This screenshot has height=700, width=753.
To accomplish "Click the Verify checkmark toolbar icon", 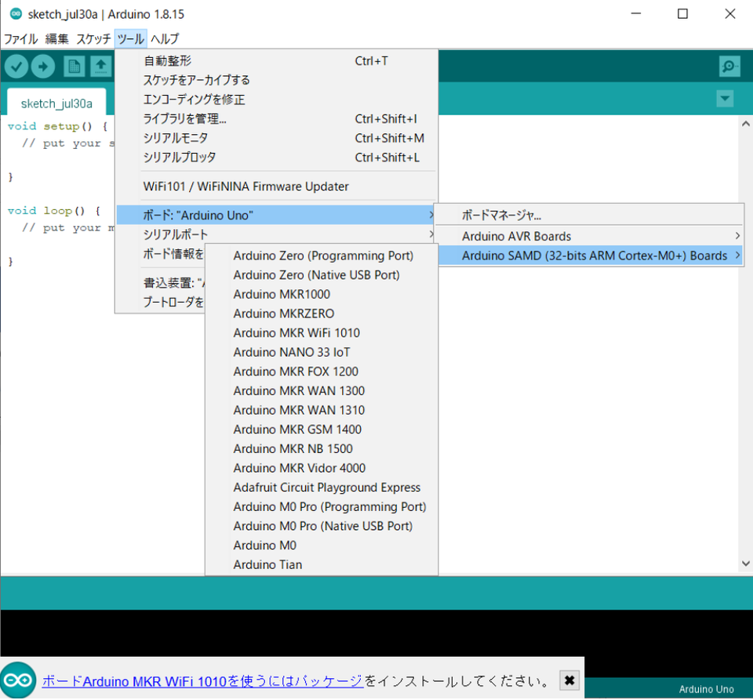I will pyautogui.click(x=16, y=67).
